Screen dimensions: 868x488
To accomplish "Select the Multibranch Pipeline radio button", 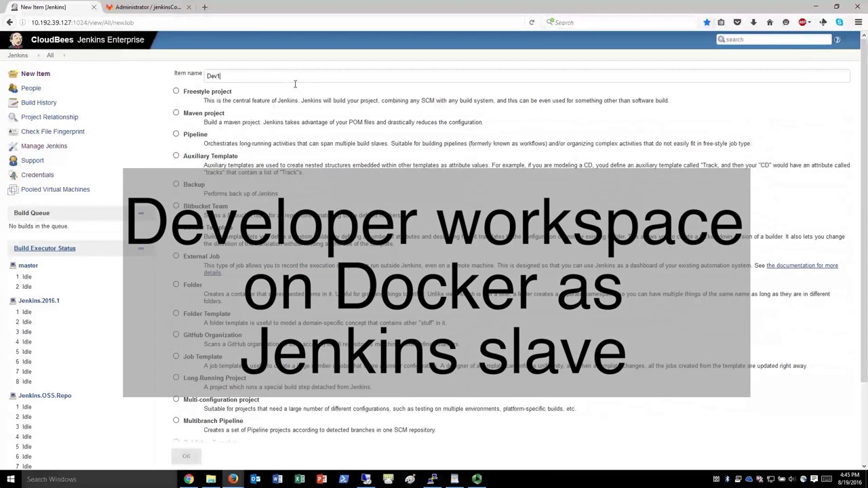I will coord(176,420).
